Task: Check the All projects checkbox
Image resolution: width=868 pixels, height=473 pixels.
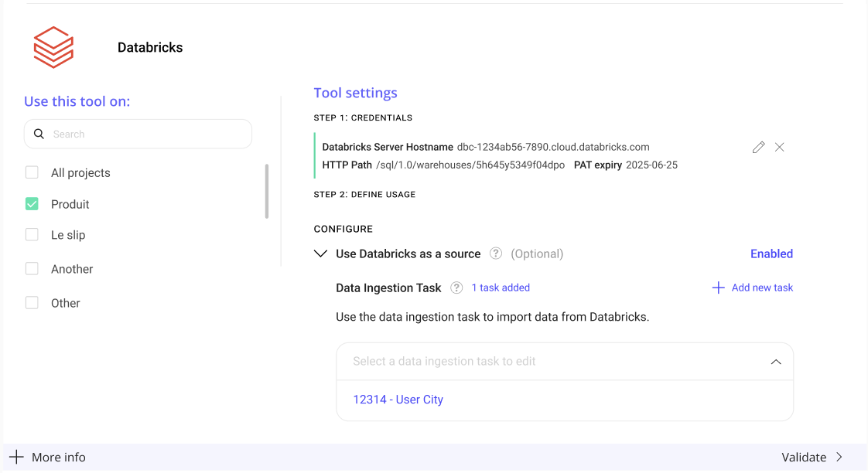Action: tap(32, 172)
